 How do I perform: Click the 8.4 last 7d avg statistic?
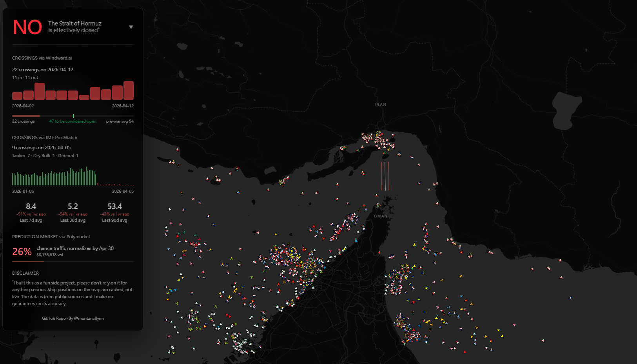point(31,206)
